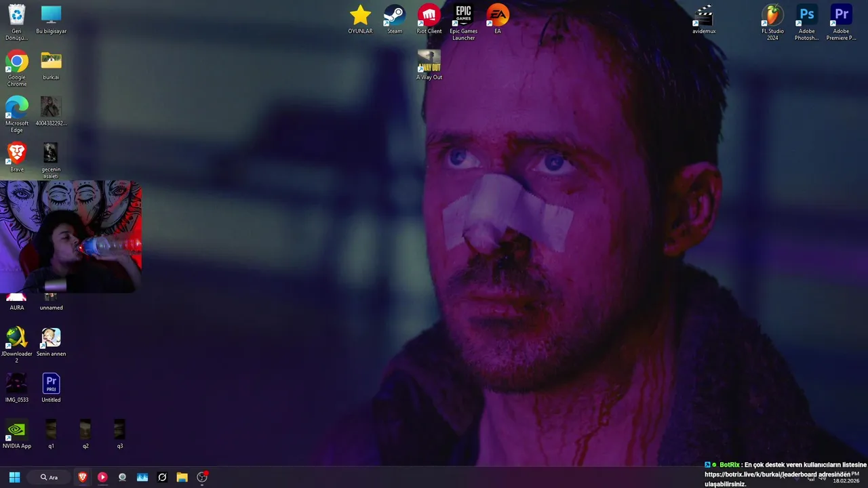Select the q3 image file
The image size is (868, 488).
click(119, 434)
